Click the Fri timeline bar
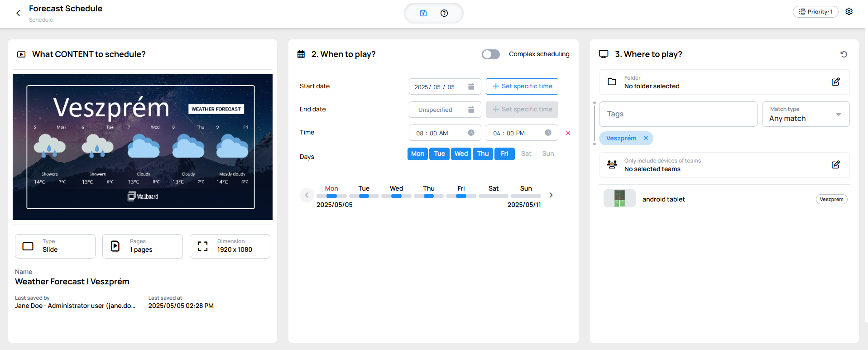The width and height of the screenshot is (868, 350). [x=461, y=196]
